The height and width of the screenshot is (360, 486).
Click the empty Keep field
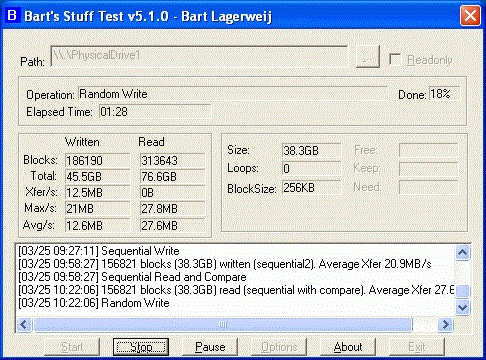[428, 169]
